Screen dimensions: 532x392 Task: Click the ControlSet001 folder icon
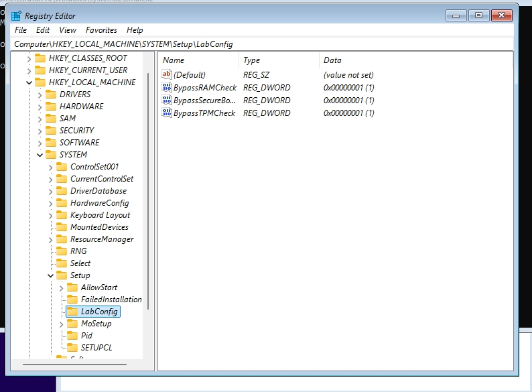point(62,167)
